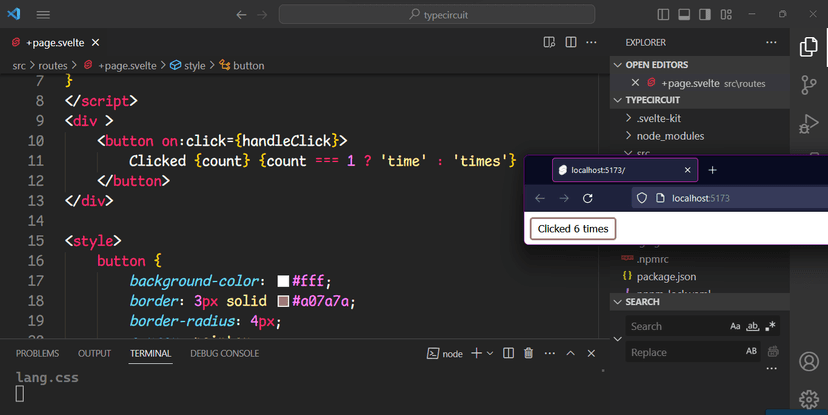
Task: Switch to the DEBUG CONSOLE tab
Action: (x=224, y=353)
